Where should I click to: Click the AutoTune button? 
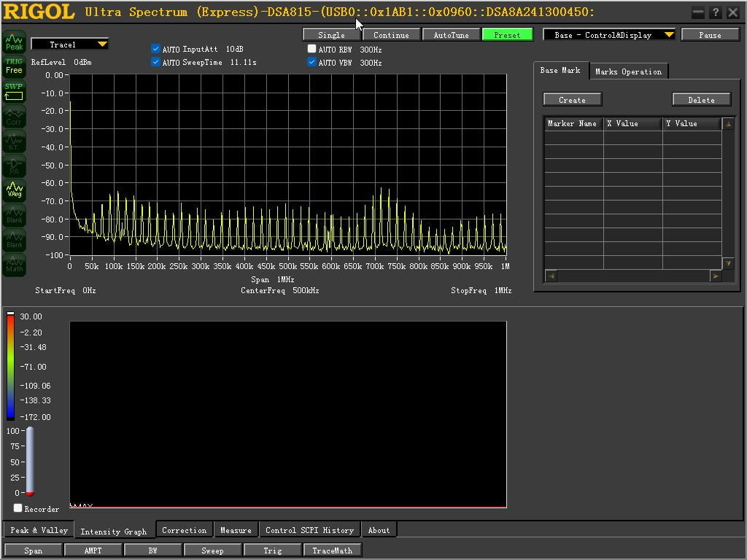451,35
